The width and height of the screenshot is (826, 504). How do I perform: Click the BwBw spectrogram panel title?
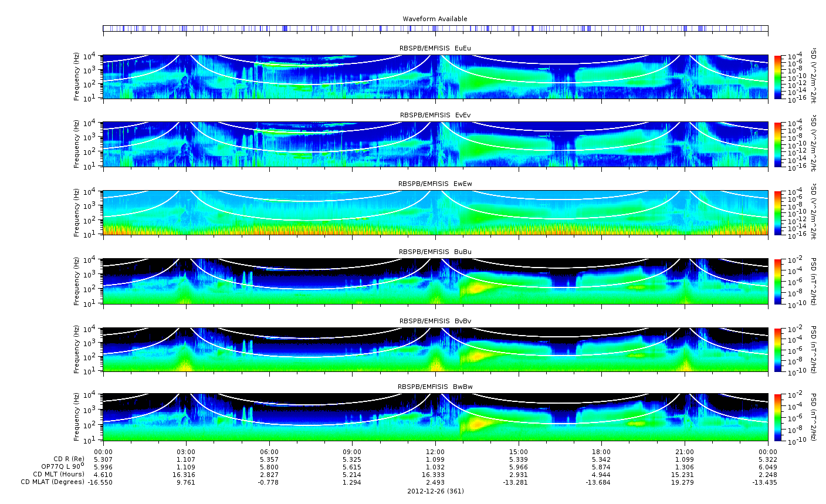coord(435,387)
